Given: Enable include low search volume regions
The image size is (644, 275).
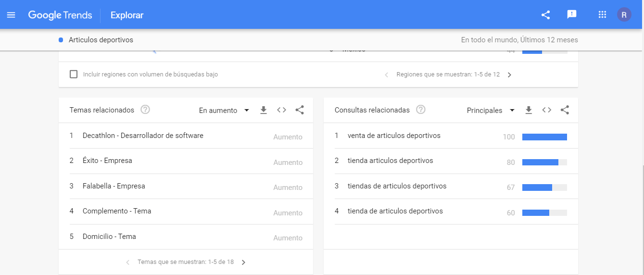Looking at the screenshot, I should tap(74, 75).
